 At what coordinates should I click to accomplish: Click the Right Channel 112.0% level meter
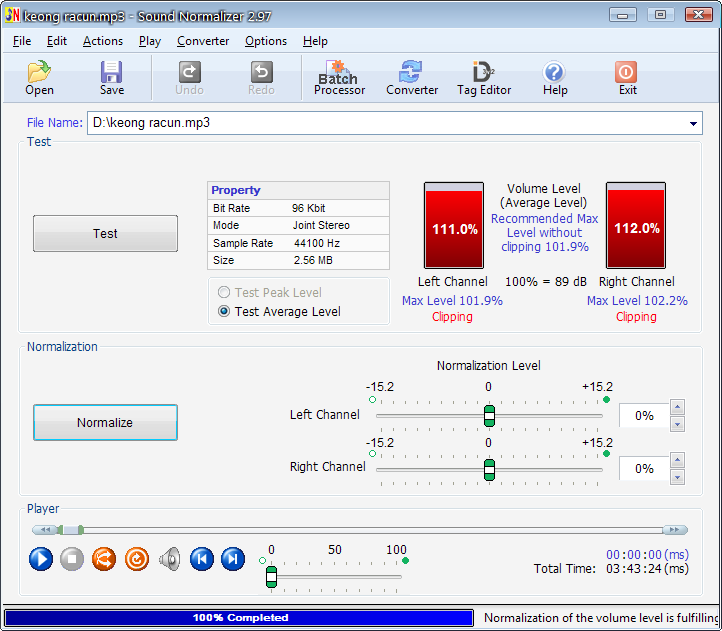pyautogui.click(x=636, y=225)
